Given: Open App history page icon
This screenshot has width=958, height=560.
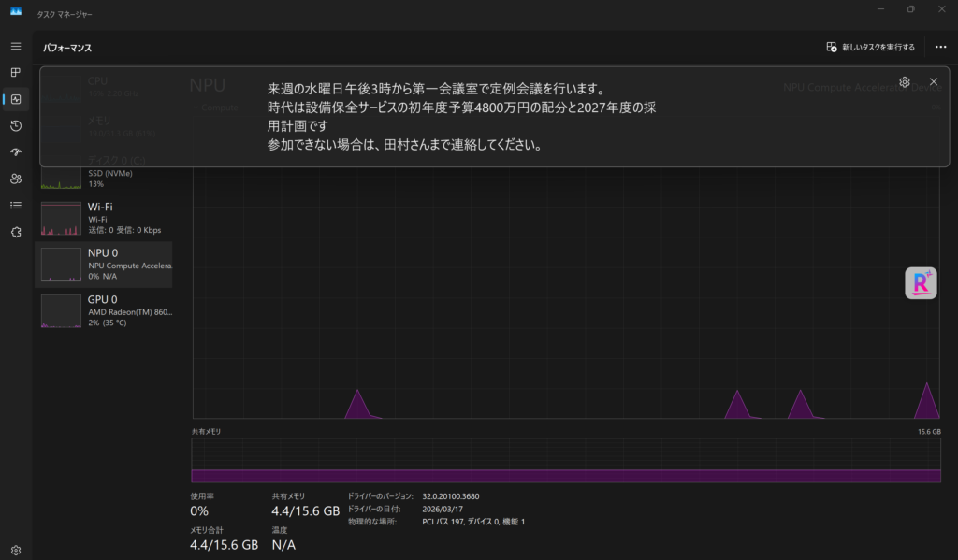Looking at the screenshot, I should (16, 126).
